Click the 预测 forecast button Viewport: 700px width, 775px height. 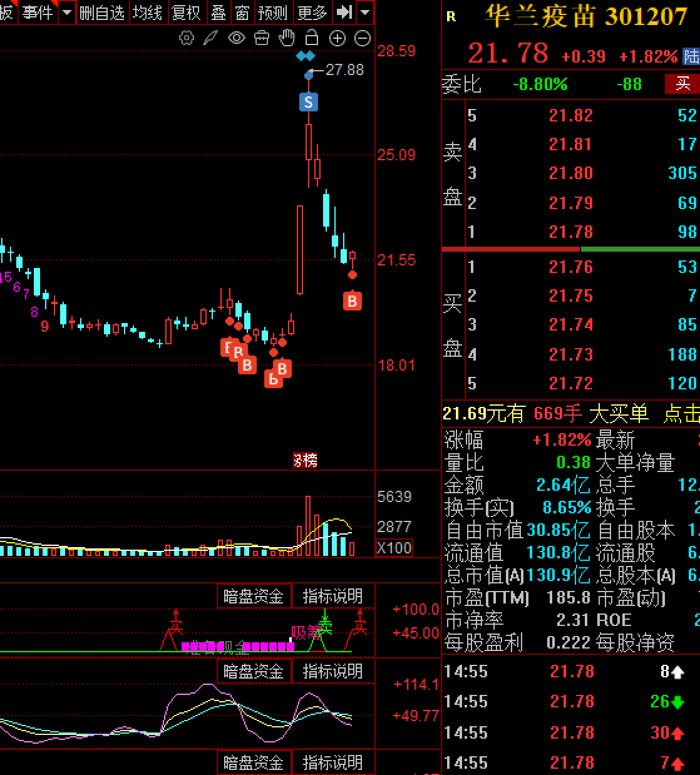click(x=273, y=12)
